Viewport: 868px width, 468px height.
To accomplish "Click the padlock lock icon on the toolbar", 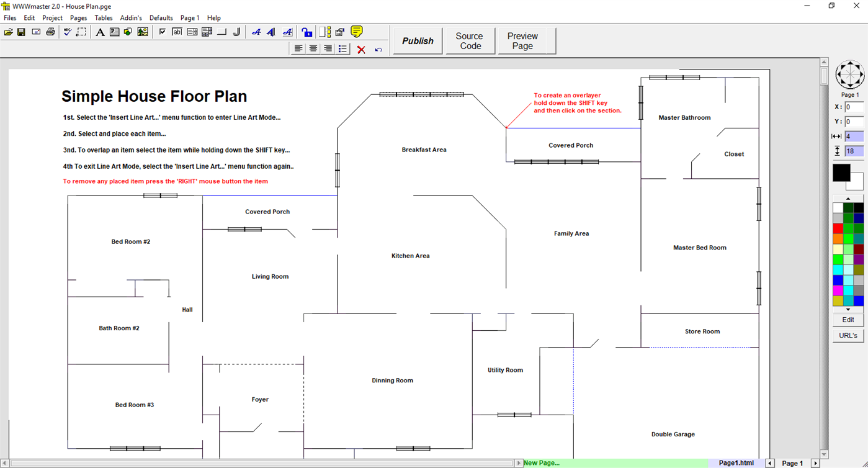I will [307, 32].
